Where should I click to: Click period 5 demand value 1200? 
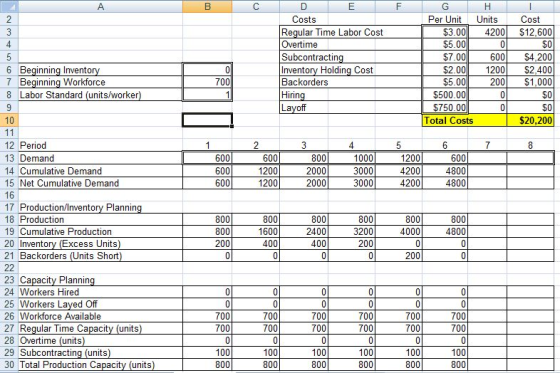click(399, 158)
